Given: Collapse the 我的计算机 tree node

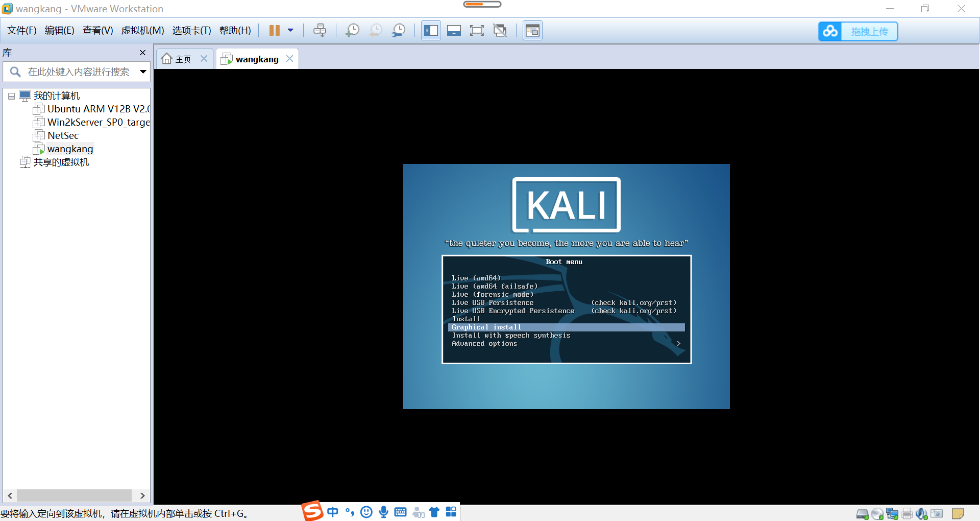Looking at the screenshot, I should (11, 96).
